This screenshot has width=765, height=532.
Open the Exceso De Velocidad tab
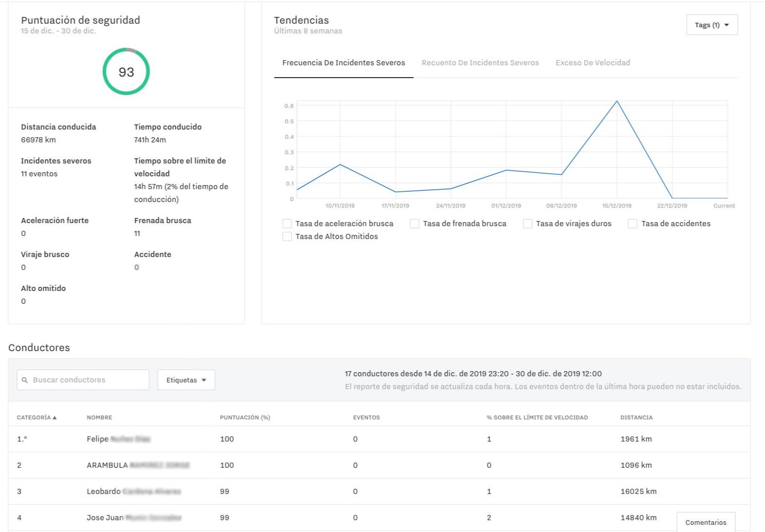(593, 63)
